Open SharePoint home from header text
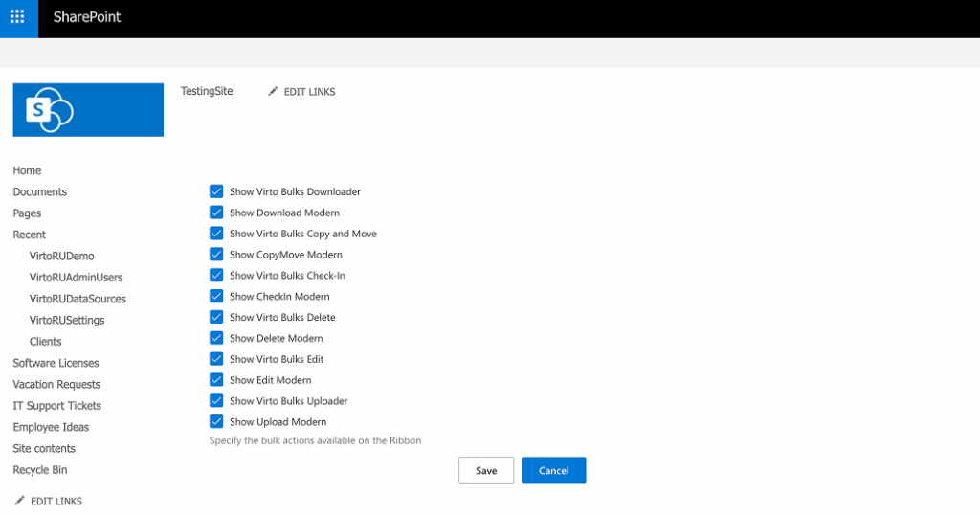Viewport: 980px width, 515px height. (x=87, y=17)
